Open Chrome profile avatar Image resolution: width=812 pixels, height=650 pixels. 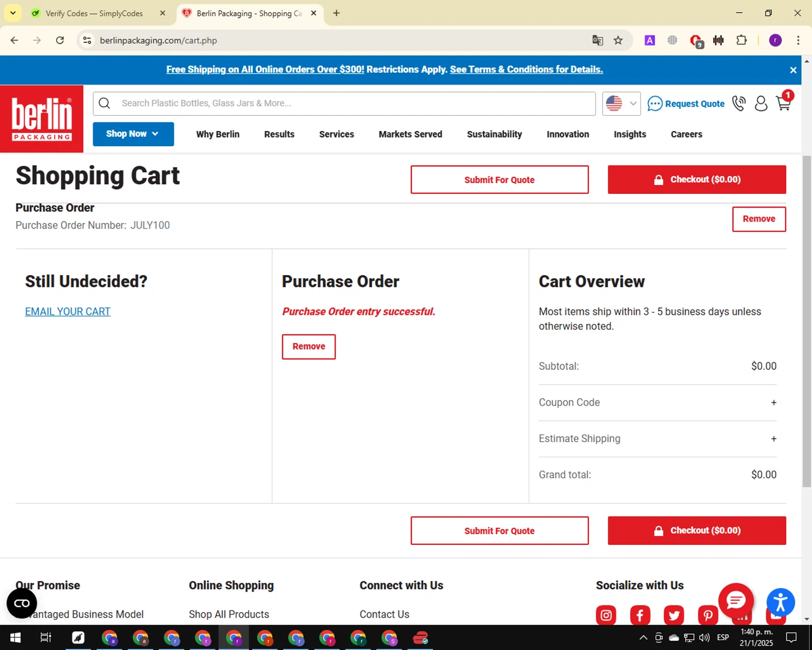[x=775, y=40]
